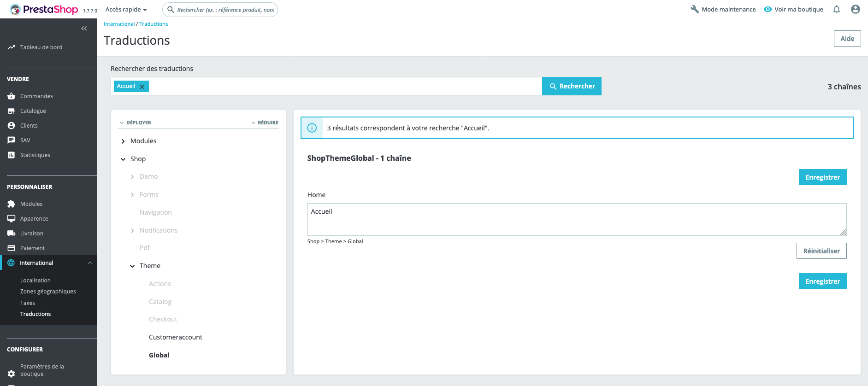Select Customeraccount in the translation tree
Screen dimensions: 868x386
[176, 337]
